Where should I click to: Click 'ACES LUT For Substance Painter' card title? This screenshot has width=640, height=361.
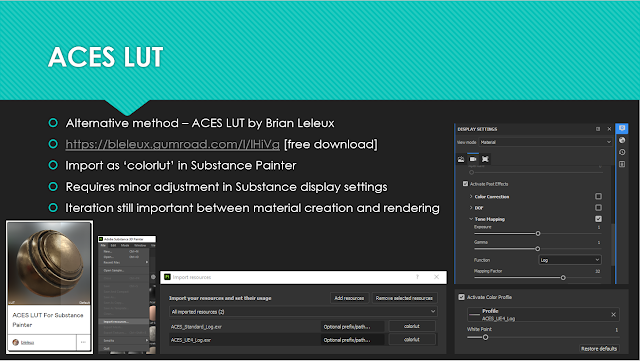[48, 320]
